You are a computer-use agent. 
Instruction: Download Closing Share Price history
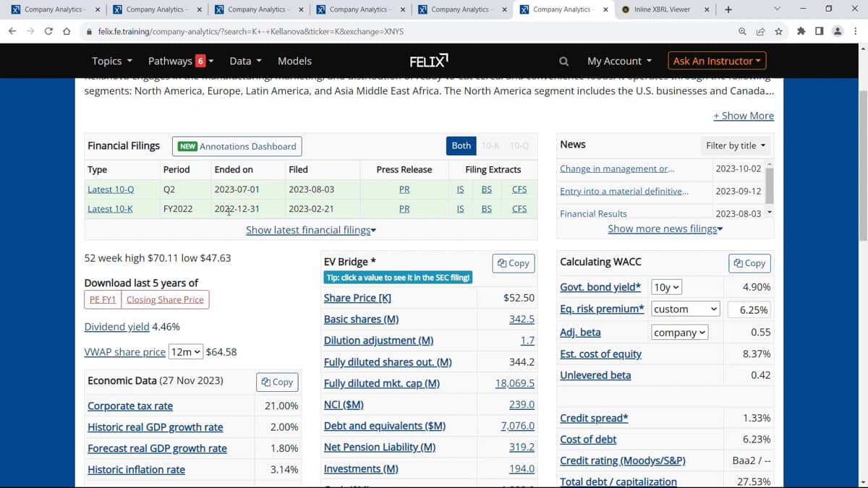click(x=165, y=299)
